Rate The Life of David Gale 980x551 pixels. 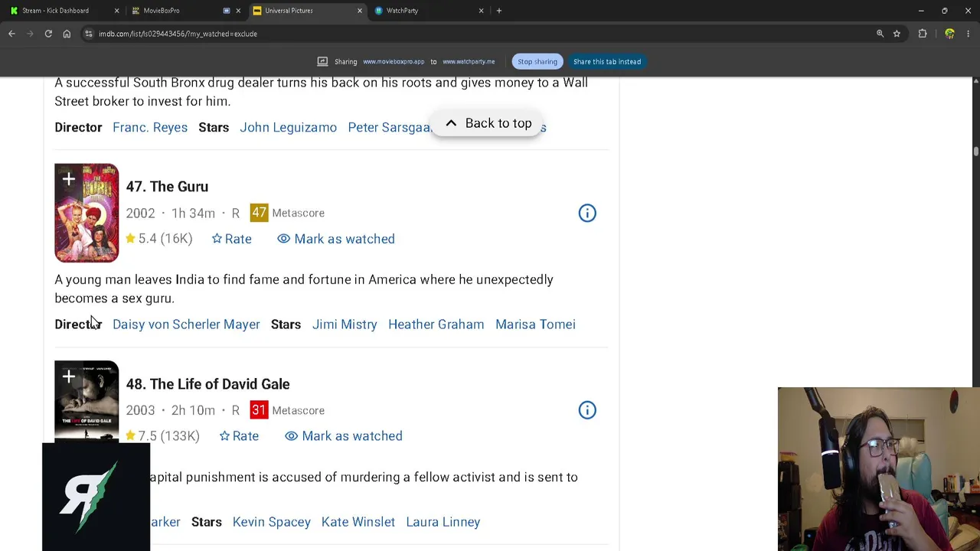[x=239, y=436]
